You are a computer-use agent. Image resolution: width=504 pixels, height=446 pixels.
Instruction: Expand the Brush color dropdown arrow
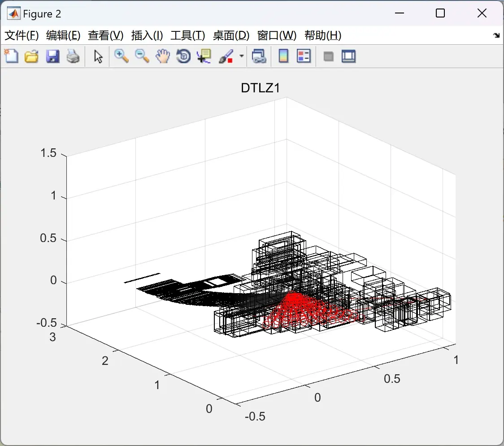tap(241, 56)
